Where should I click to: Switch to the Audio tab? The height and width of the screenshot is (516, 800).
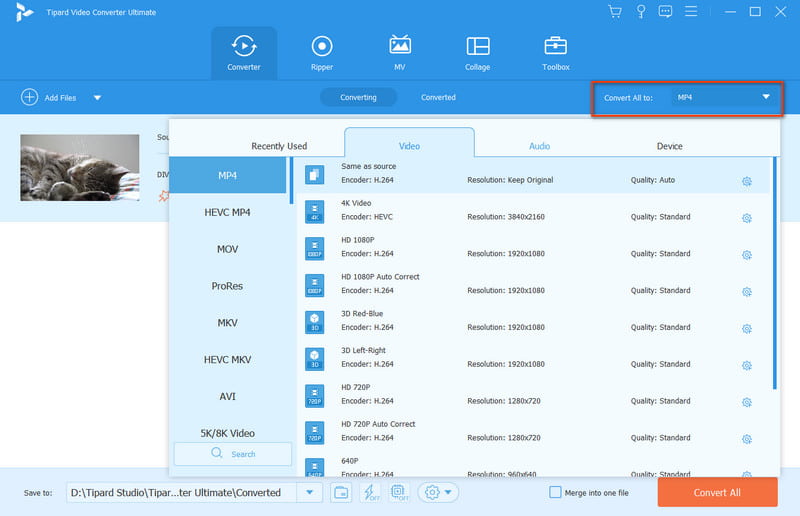539,146
